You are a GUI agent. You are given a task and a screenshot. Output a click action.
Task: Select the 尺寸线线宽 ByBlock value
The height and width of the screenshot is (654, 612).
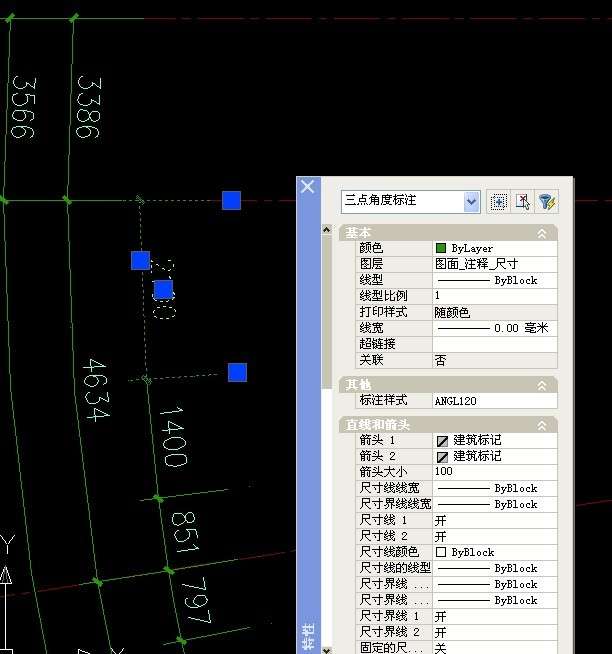tap(495, 488)
